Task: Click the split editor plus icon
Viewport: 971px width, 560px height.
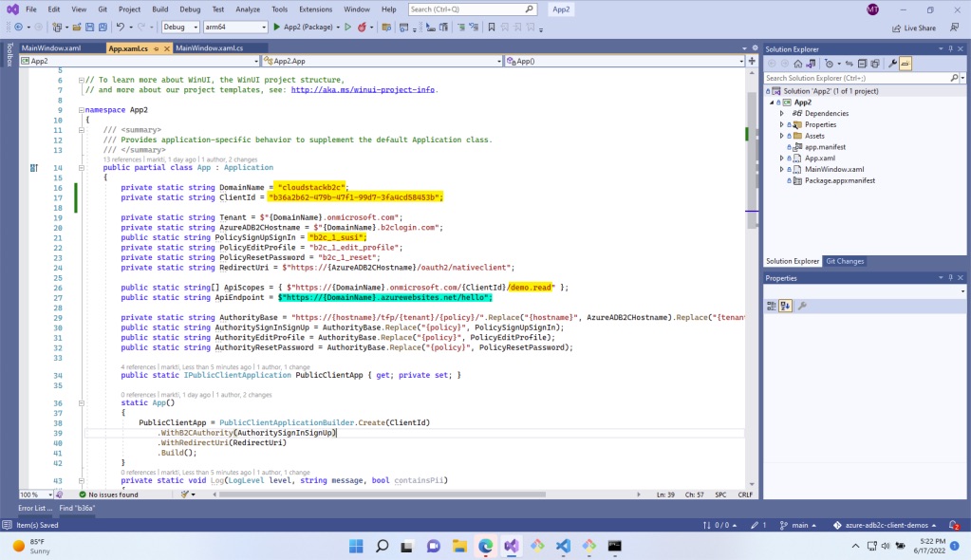Action: coord(752,61)
